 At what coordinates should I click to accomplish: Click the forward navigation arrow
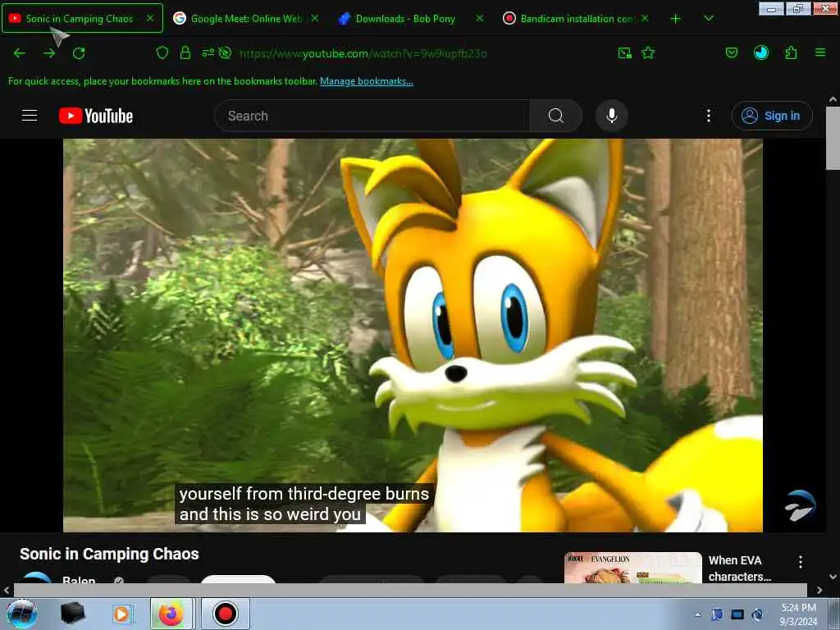point(49,53)
